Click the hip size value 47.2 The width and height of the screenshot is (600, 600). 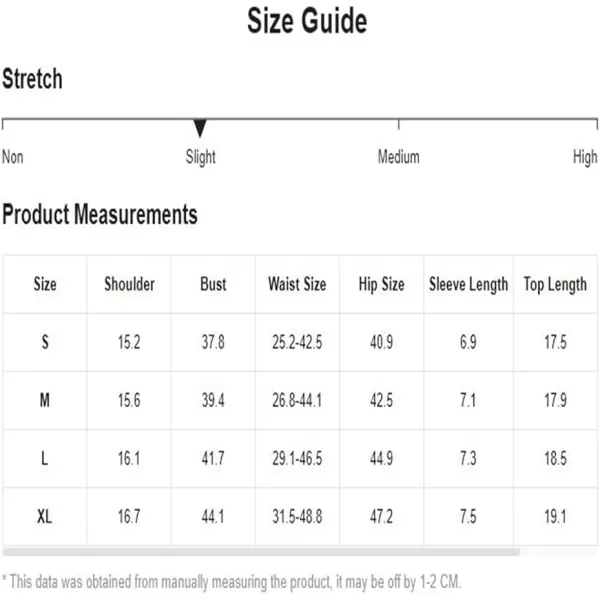[x=381, y=516]
